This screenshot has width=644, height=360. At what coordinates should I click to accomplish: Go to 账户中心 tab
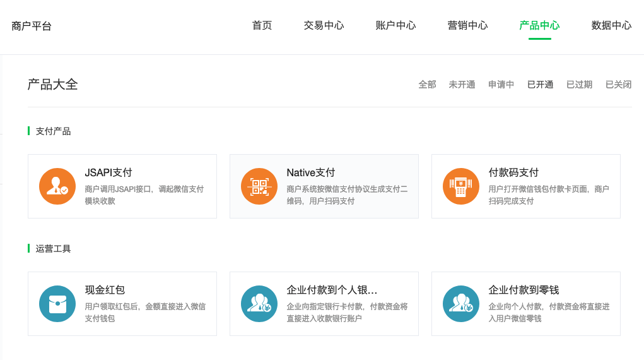[395, 25]
